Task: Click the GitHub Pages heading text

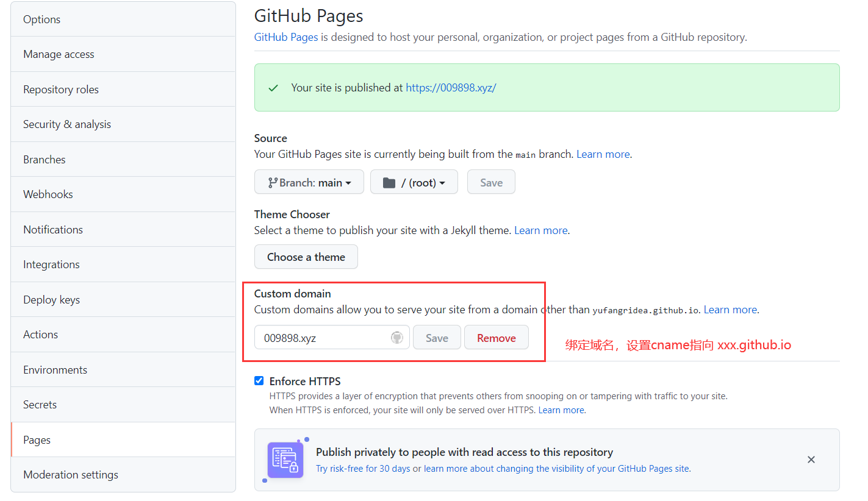Action: point(309,15)
